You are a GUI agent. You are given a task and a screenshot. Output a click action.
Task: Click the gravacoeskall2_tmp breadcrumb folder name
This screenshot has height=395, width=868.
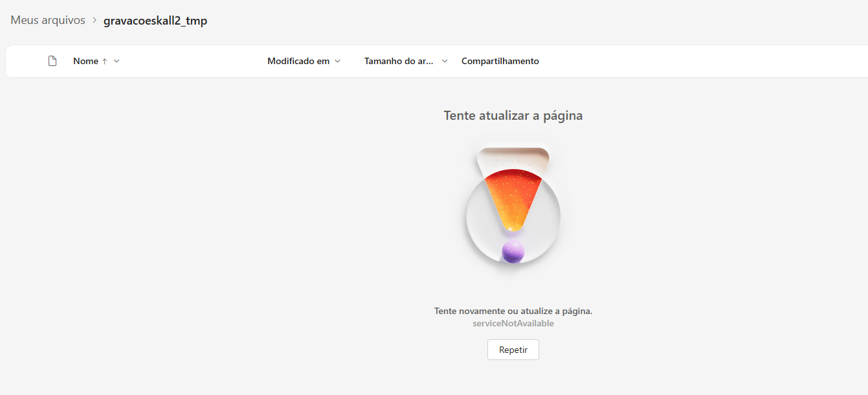pos(155,20)
